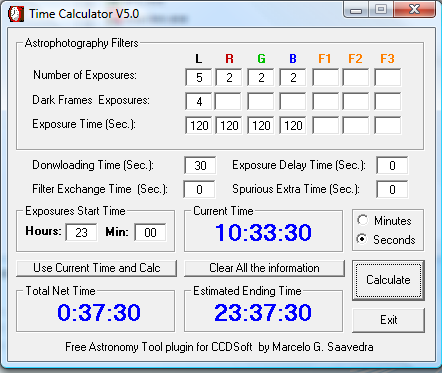Click the Dark Frames Exposures label
The image size is (442, 373).
(x=91, y=100)
